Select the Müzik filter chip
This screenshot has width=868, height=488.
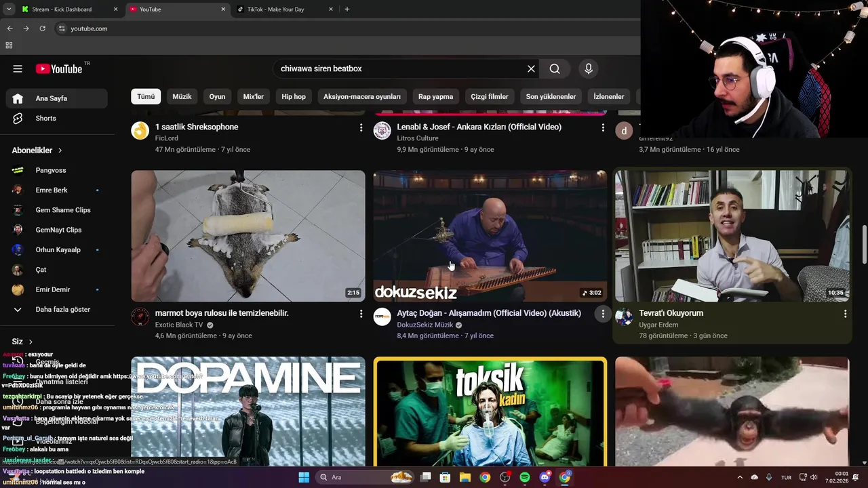[x=182, y=96]
